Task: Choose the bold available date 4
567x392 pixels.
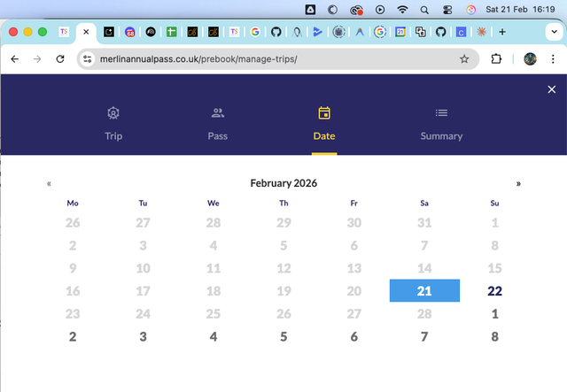Action: 214,337
